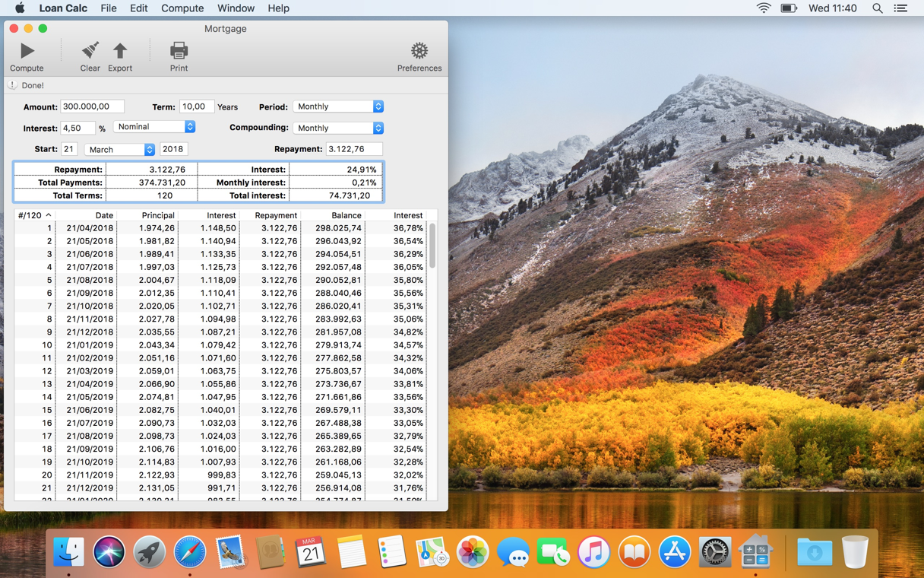Click the Repayment input field
Screen dimensions: 924x578
tap(354, 149)
